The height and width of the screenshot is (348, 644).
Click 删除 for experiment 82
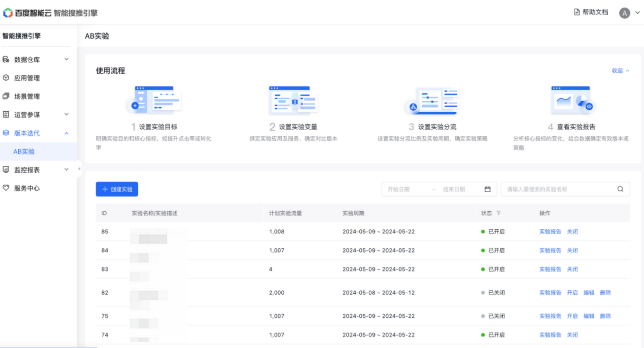coord(606,293)
